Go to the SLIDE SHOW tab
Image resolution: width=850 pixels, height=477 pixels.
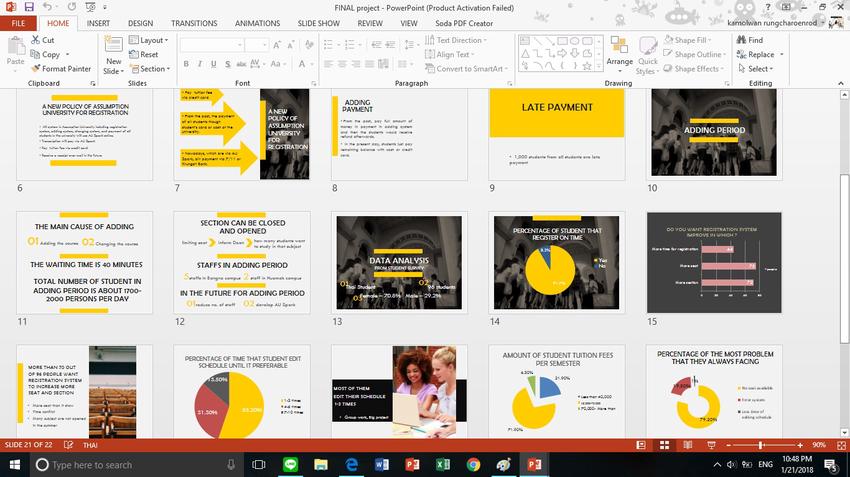click(x=319, y=23)
